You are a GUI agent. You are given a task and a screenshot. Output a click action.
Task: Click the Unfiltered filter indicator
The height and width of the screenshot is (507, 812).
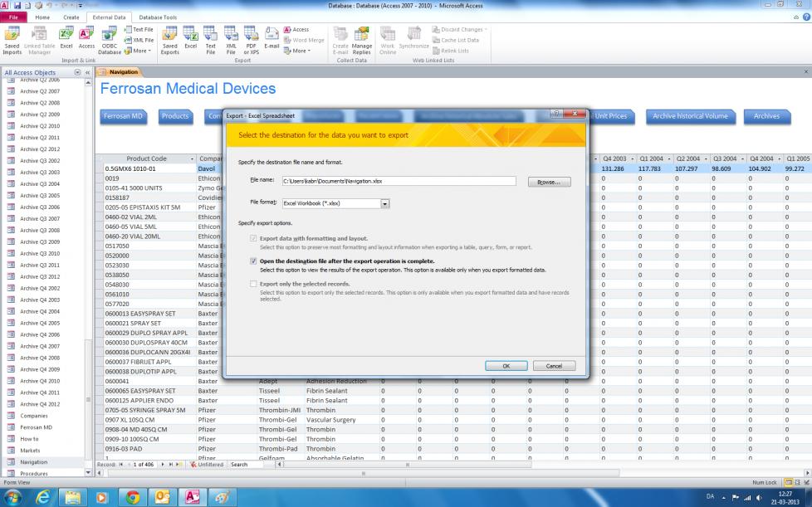207,465
